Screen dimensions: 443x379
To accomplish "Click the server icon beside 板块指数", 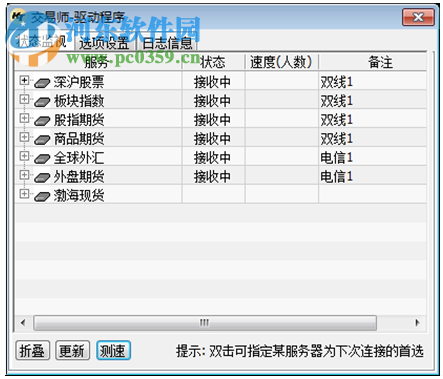I will click(42, 102).
